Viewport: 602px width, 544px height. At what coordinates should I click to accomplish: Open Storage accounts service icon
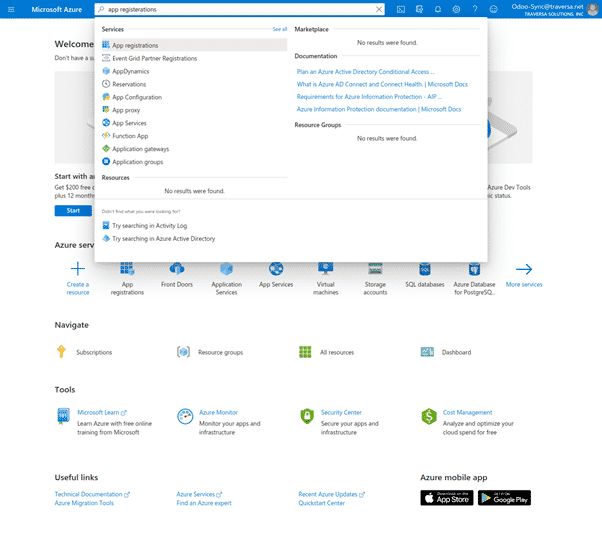pos(375,269)
